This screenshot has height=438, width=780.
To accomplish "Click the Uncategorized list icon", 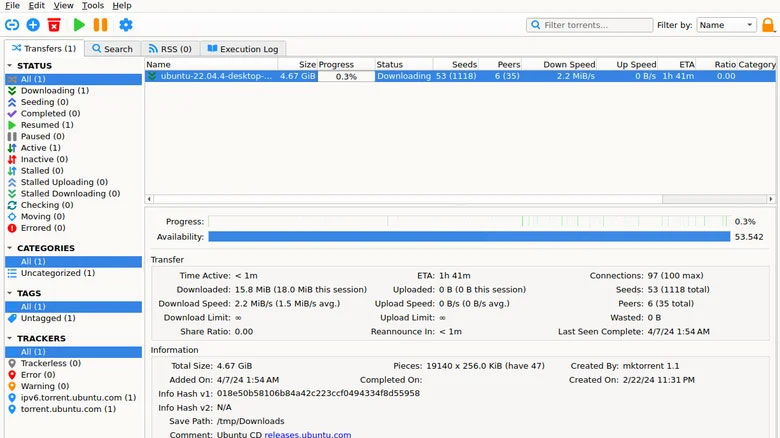I will coord(12,273).
